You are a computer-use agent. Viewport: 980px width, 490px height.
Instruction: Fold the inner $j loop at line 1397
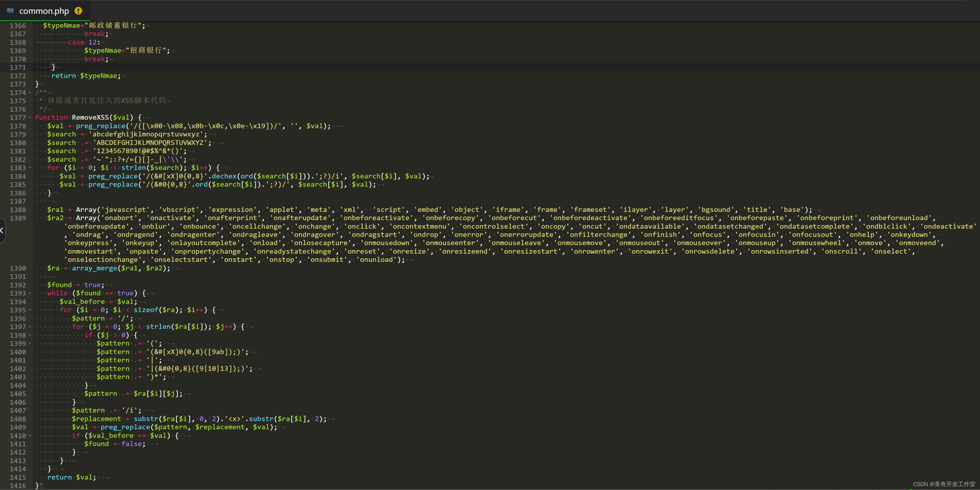30,327
